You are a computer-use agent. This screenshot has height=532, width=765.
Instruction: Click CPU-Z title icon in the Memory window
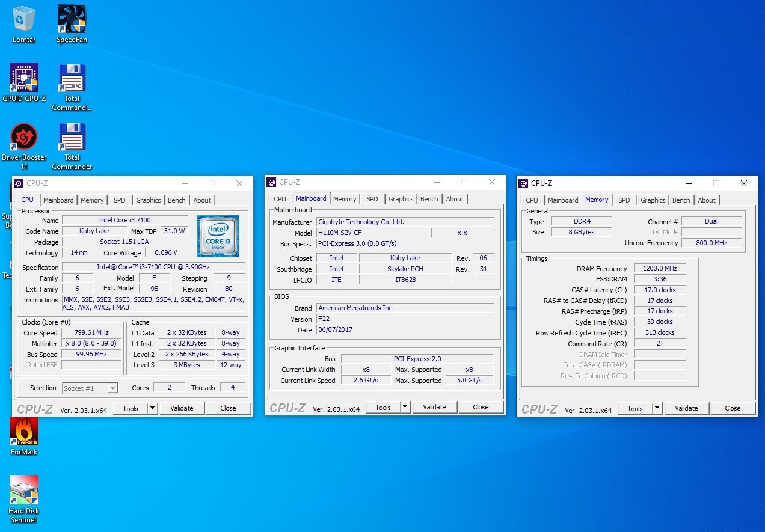524,183
